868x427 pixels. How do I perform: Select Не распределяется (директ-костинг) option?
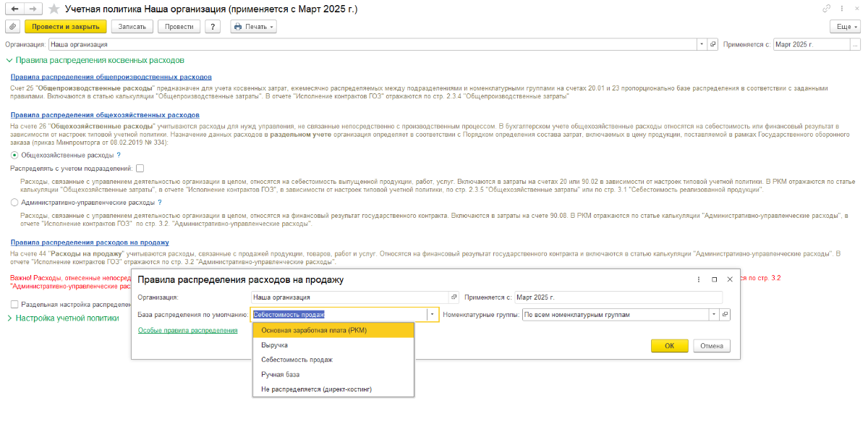click(316, 389)
